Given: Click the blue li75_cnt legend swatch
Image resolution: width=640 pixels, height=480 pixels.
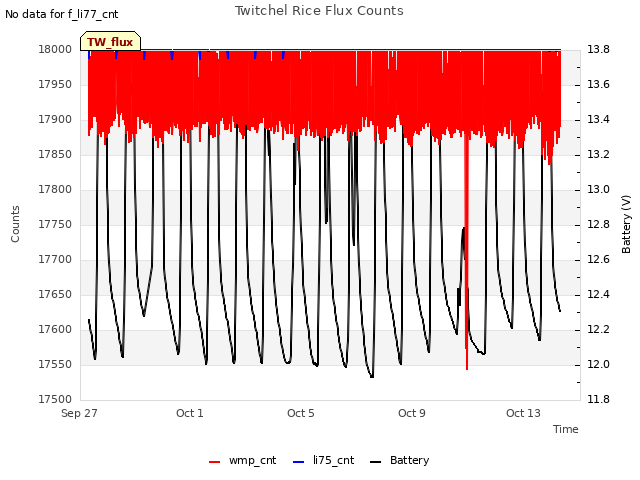Looking at the screenshot, I should pos(299,462).
